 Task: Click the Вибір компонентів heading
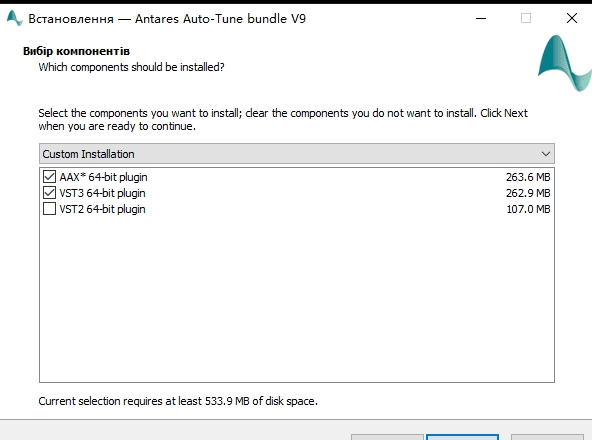point(76,51)
